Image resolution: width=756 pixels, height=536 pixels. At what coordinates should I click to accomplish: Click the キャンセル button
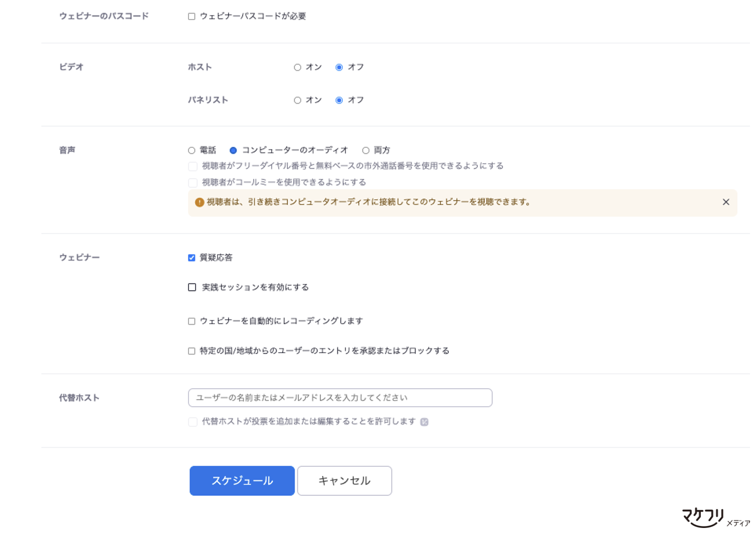pos(344,481)
